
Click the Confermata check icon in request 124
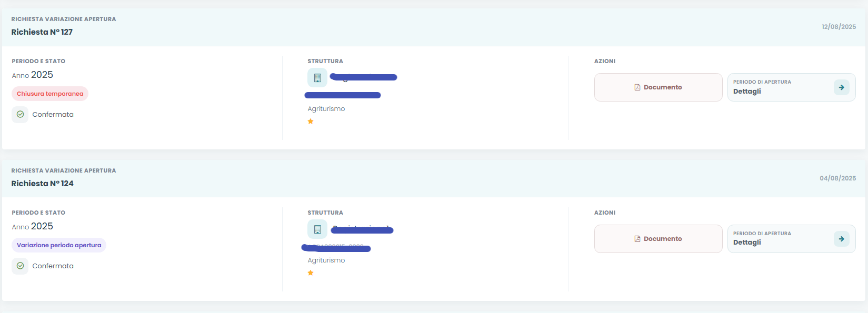pyautogui.click(x=20, y=266)
